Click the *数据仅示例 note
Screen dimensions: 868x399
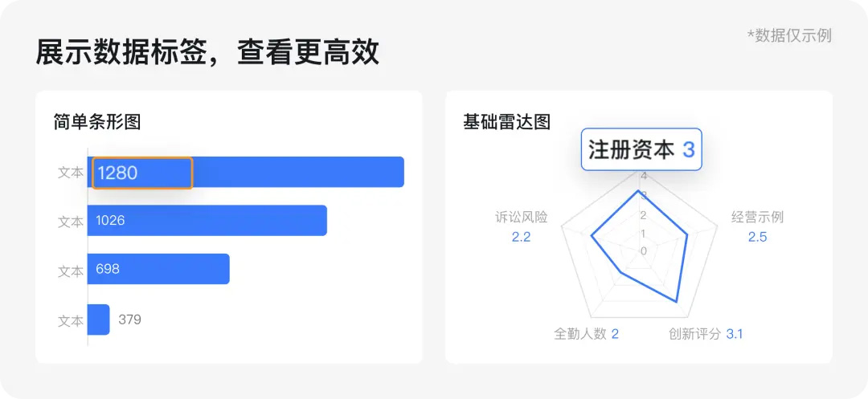click(x=789, y=36)
